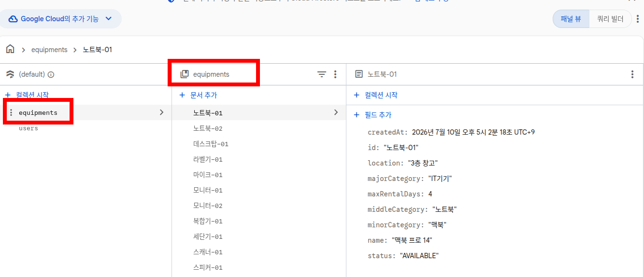Expand the arrow on the 노트북-01 document row
644x277 pixels.
click(336, 112)
